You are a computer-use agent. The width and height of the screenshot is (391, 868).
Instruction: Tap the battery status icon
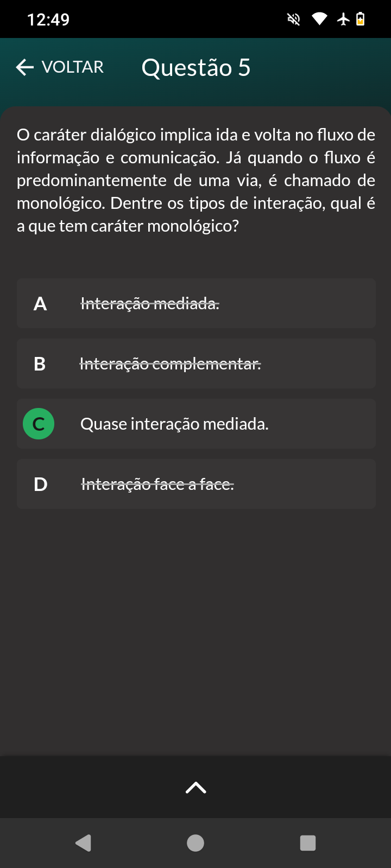pyautogui.click(x=360, y=20)
